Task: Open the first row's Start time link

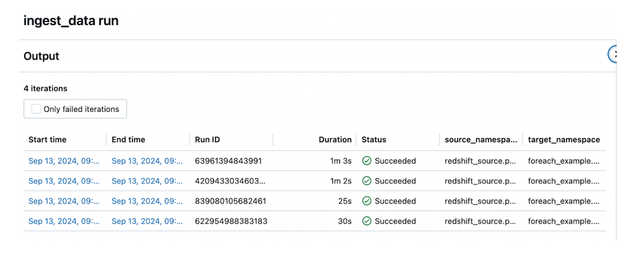Action: 63,161
